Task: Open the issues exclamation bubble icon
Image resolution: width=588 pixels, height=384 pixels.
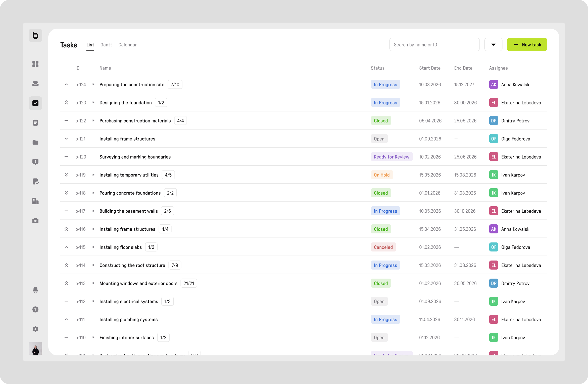Action: click(35, 162)
